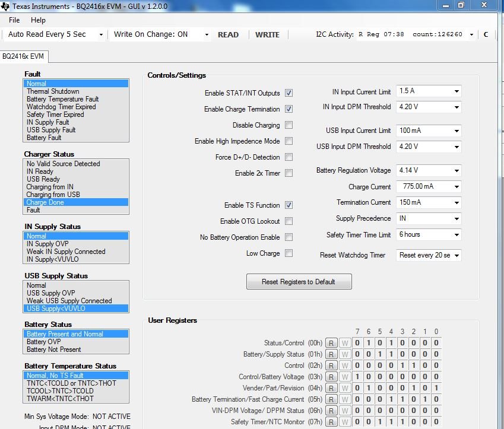504x429 pixels.
Task: Open USB Input Current Limit dropdown
Action: pos(429,131)
